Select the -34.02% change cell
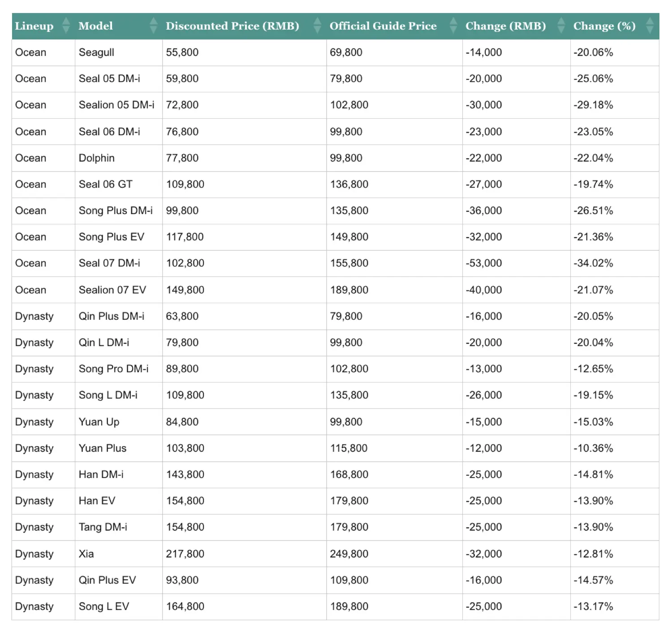The height and width of the screenshot is (627, 672). 593,263
